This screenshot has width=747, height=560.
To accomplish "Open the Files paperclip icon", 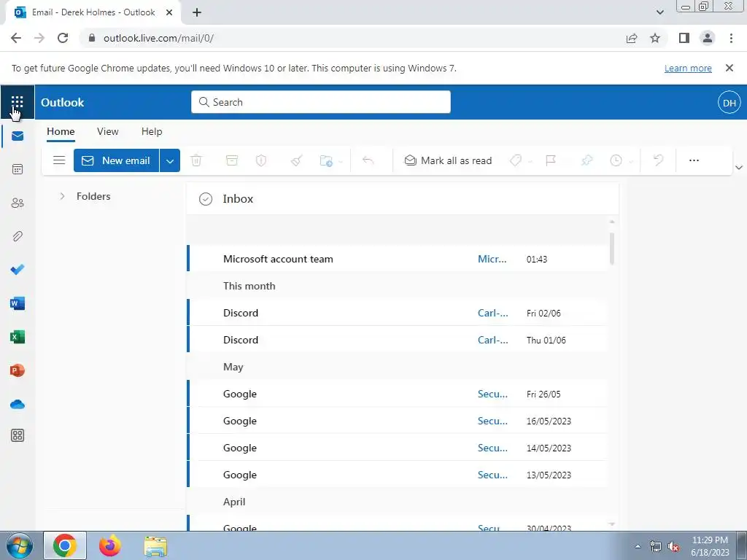I will click(x=18, y=236).
